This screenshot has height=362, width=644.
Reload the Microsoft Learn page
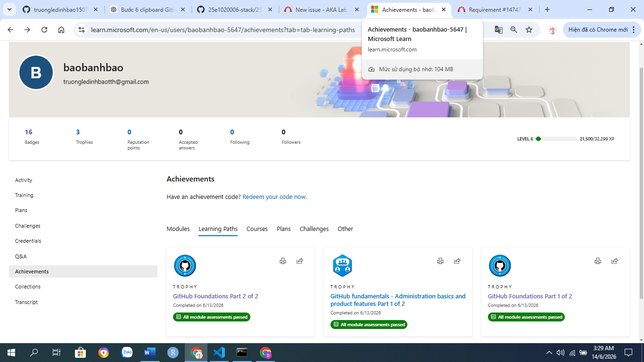(44, 30)
